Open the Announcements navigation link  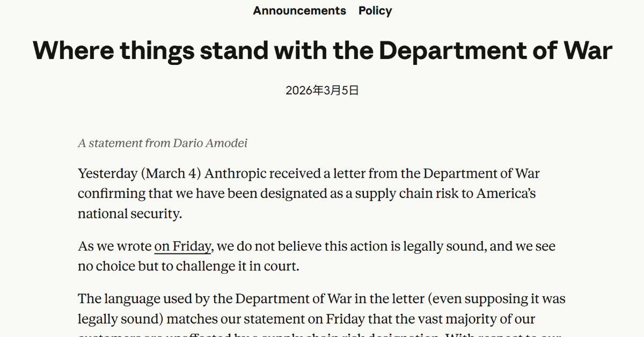[299, 10]
